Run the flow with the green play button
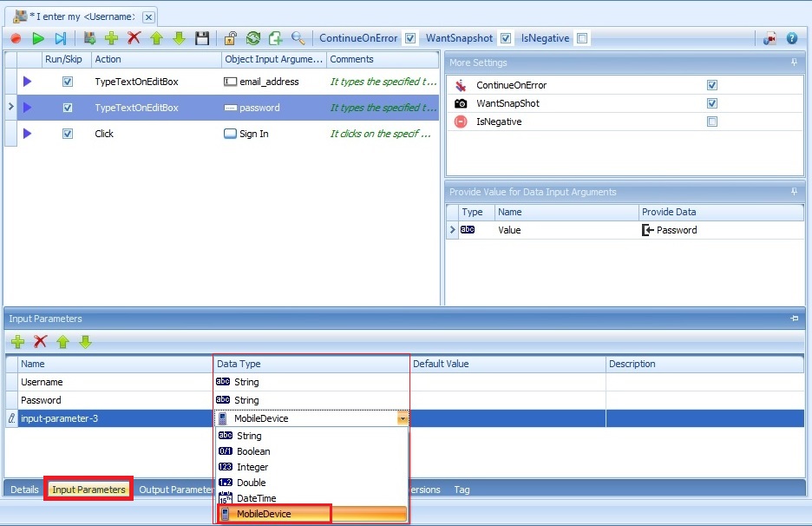This screenshot has width=812, height=526. pyautogui.click(x=38, y=38)
